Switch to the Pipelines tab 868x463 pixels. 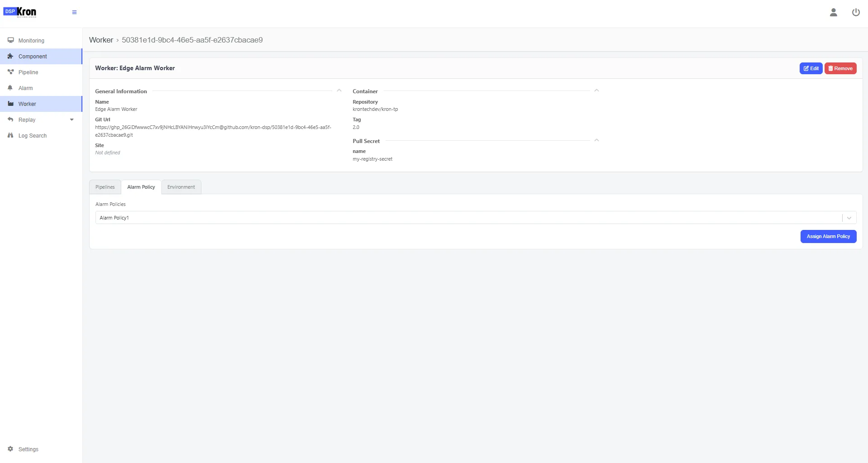tap(105, 187)
